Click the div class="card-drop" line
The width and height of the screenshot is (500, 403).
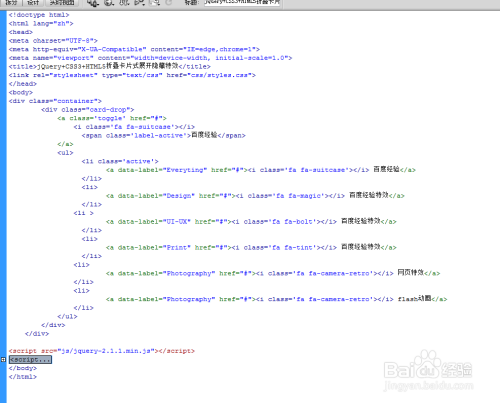pos(88,110)
